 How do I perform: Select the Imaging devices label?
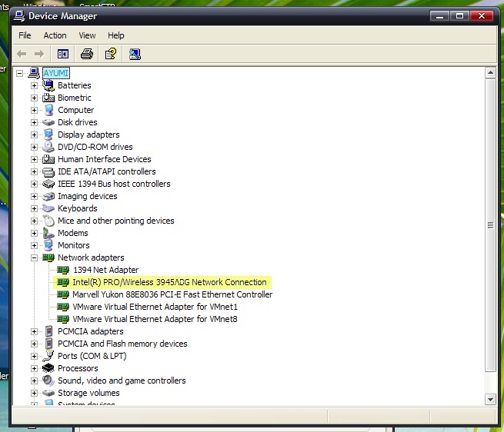(88, 196)
